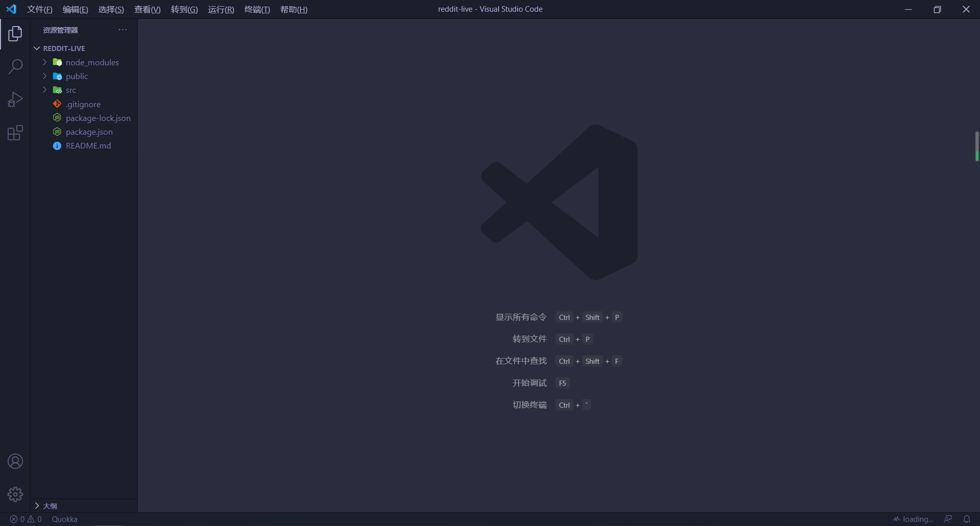This screenshot has height=526, width=980.
Task: Click the VS Code logo in title bar
Action: 11,9
